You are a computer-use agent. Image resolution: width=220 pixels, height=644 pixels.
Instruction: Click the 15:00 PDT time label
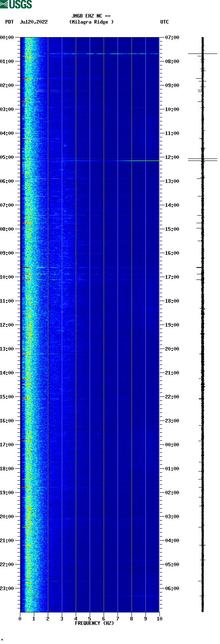click(x=7, y=397)
